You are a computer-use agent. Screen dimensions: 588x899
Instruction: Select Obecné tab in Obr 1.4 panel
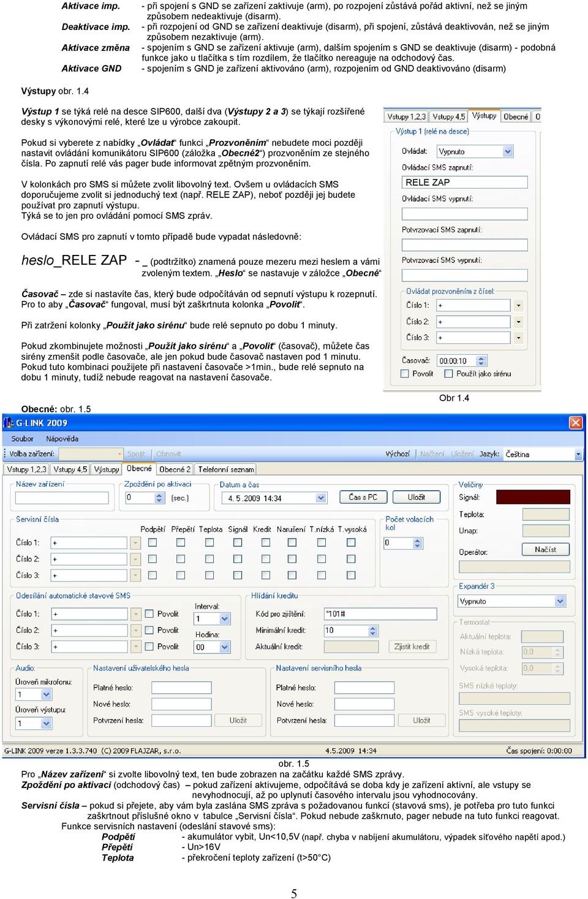[x=516, y=116]
